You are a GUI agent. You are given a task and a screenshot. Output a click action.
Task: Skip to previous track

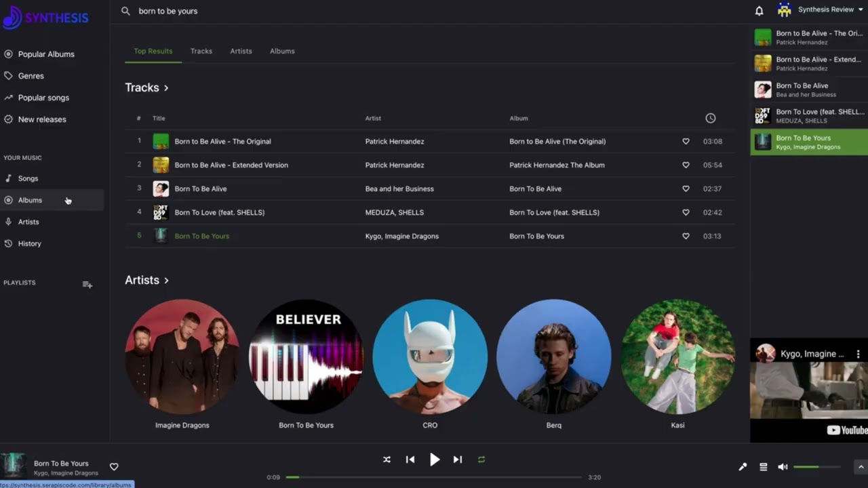(410, 460)
